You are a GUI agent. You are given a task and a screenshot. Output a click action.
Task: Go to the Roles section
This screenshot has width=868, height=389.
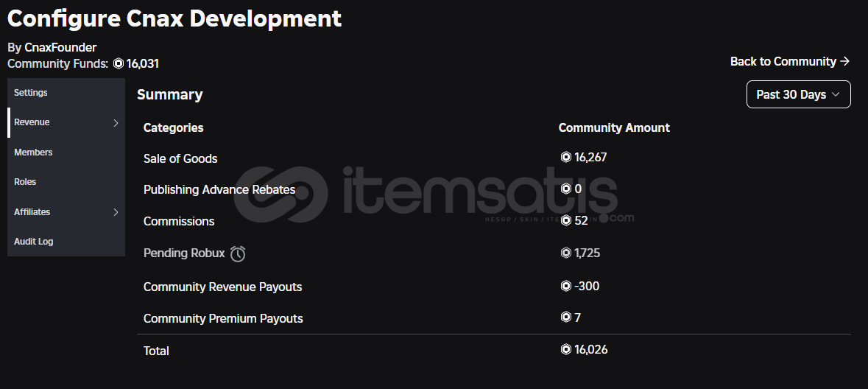pos(66,182)
